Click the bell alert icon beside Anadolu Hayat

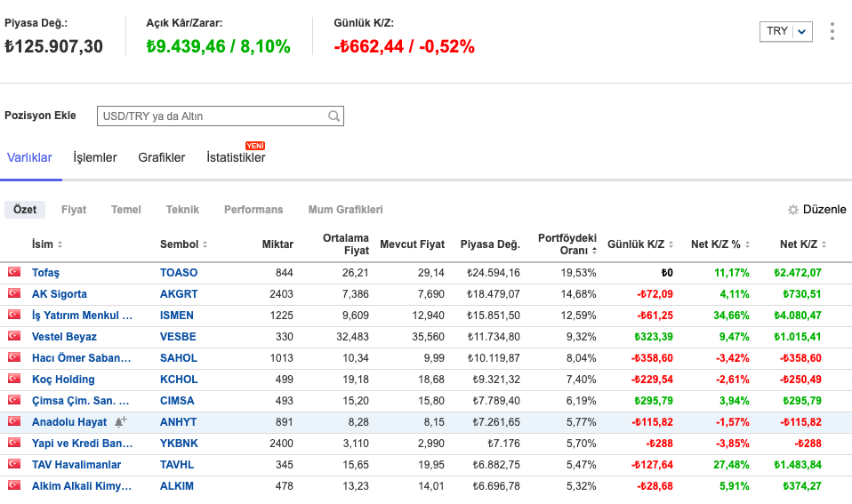point(120,422)
